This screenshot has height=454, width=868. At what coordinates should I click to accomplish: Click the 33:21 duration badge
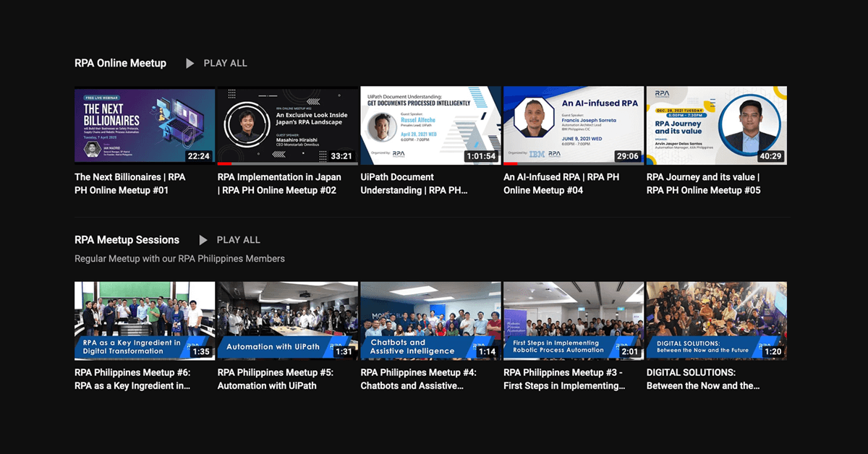click(341, 156)
